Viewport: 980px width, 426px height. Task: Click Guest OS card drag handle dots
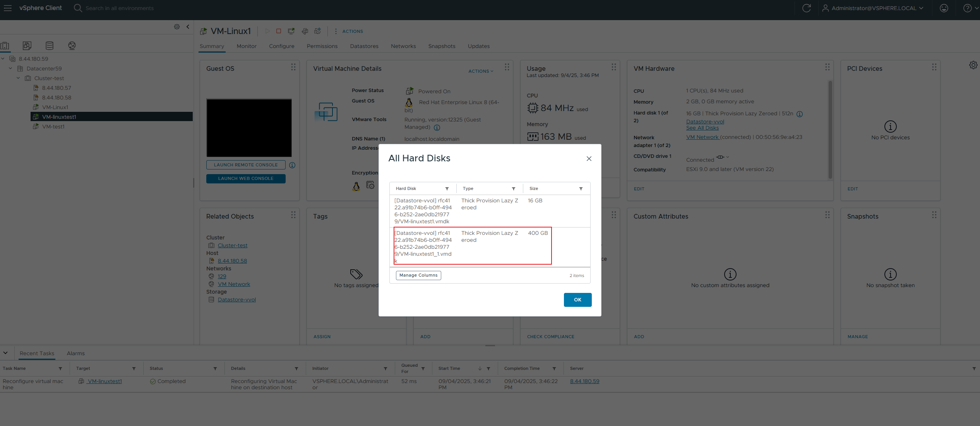[293, 67]
